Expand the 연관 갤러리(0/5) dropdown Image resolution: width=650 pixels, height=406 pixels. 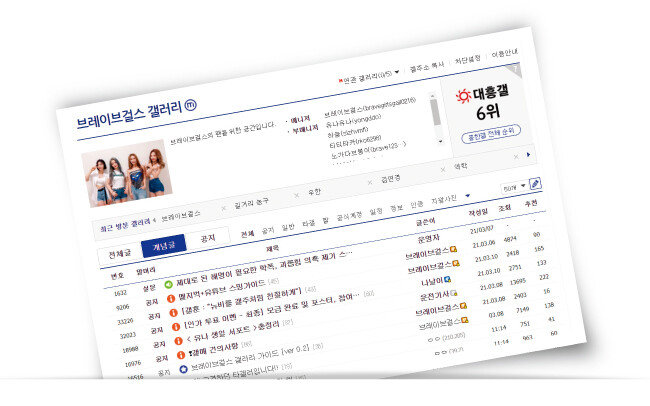click(x=397, y=72)
